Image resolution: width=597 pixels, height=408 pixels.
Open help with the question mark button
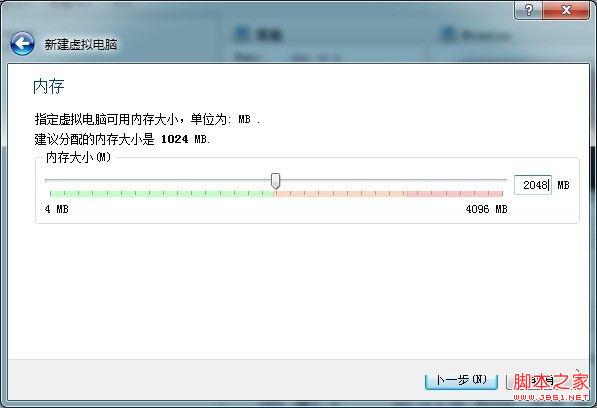pos(528,10)
